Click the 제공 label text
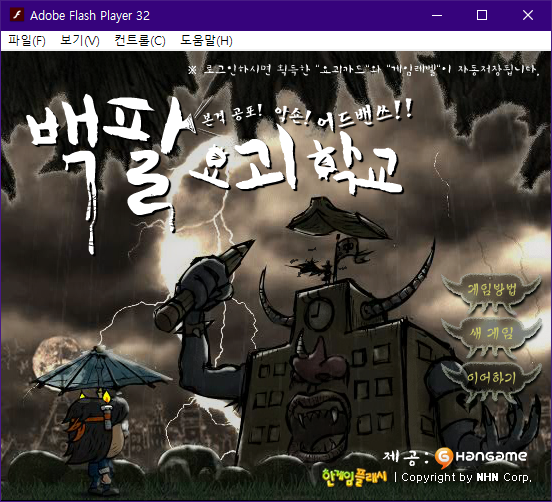Viewport: 552px width, 502px height. (x=406, y=457)
